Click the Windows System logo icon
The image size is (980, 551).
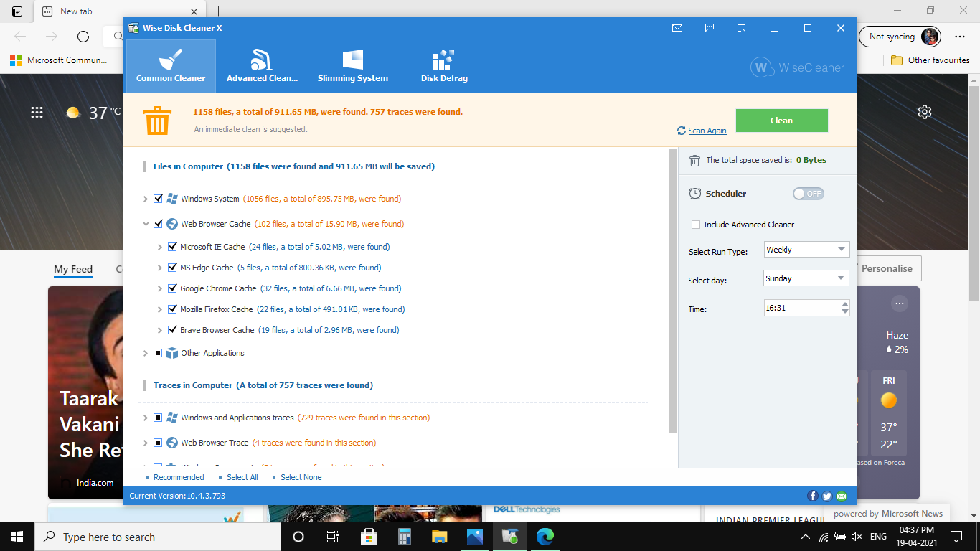(x=172, y=199)
